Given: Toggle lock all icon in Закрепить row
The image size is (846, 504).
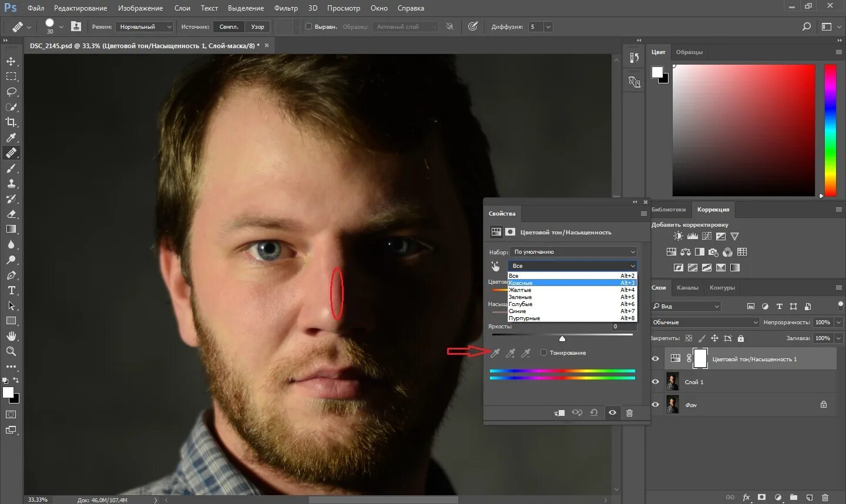Looking at the screenshot, I should pyautogui.click(x=741, y=338).
